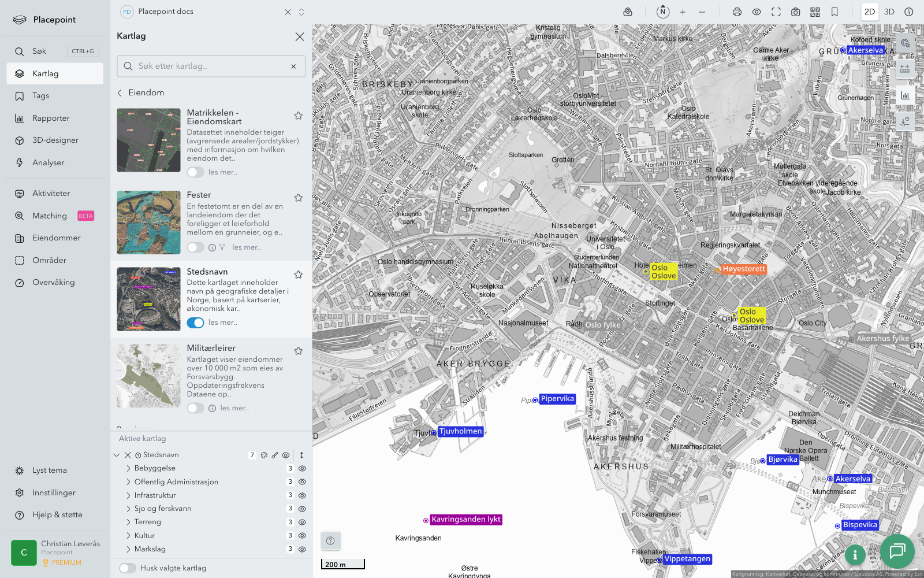Open Rapporter in the left sidebar

[51, 118]
